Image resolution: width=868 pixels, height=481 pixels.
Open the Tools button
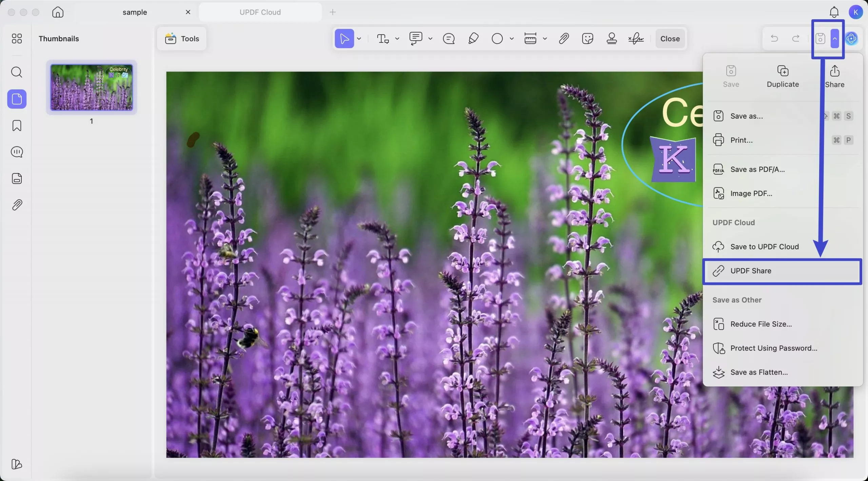coord(182,39)
